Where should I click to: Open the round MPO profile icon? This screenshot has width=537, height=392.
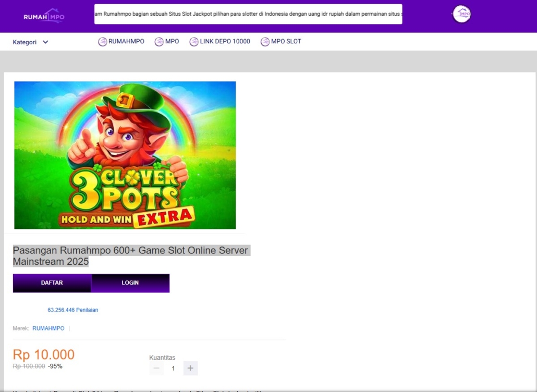pos(461,14)
